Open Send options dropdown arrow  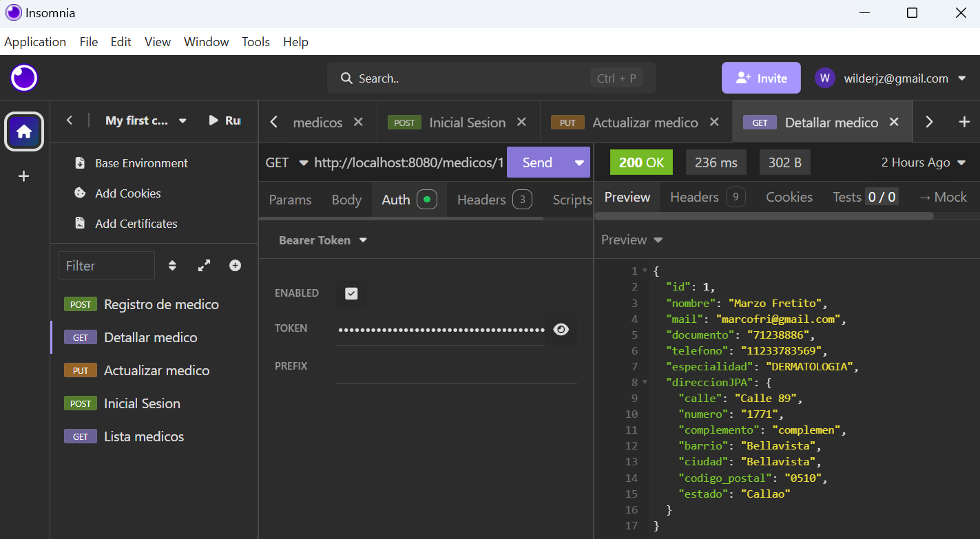pyautogui.click(x=578, y=162)
